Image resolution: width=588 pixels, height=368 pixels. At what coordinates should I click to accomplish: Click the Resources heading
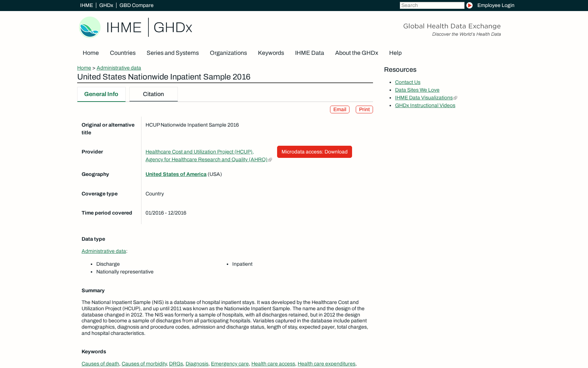(400, 70)
